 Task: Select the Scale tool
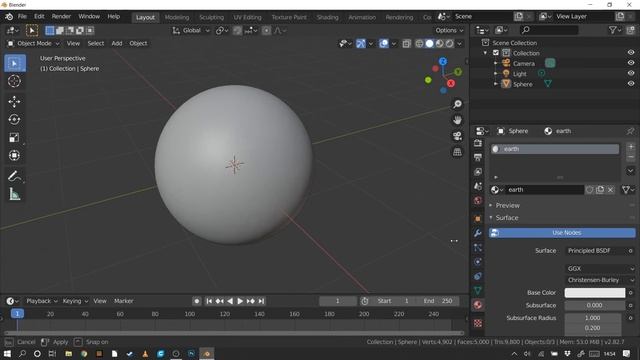tap(14, 138)
